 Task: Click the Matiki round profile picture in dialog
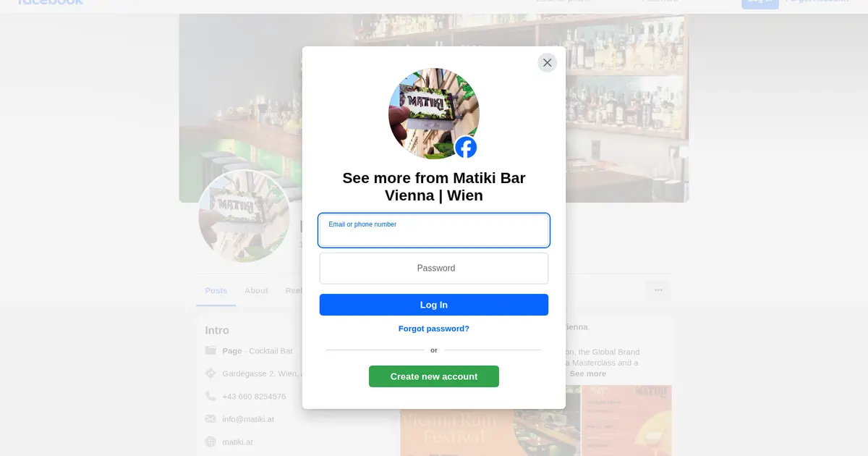[x=434, y=114]
